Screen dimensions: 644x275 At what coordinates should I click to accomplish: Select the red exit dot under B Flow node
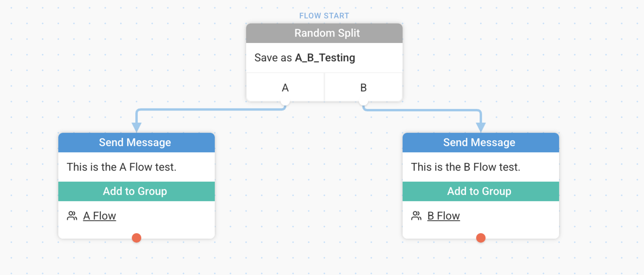[x=481, y=238]
